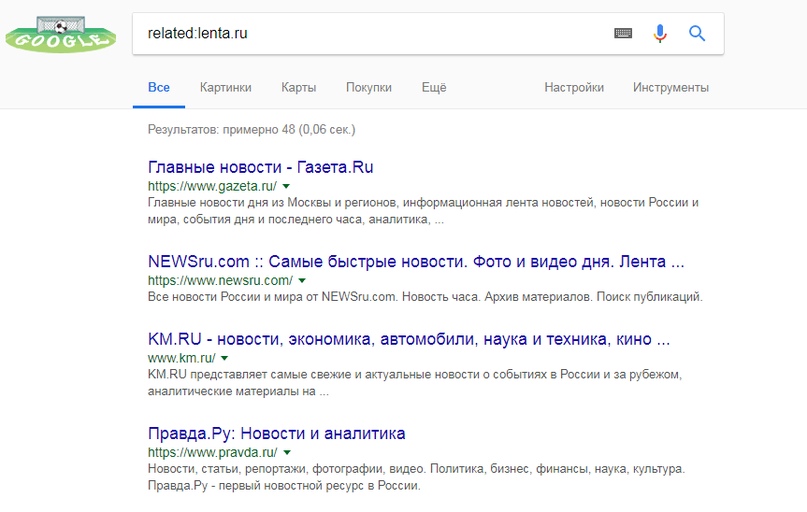The width and height of the screenshot is (807, 512).
Task: Open the KM.RU news result title
Action: tap(408, 338)
